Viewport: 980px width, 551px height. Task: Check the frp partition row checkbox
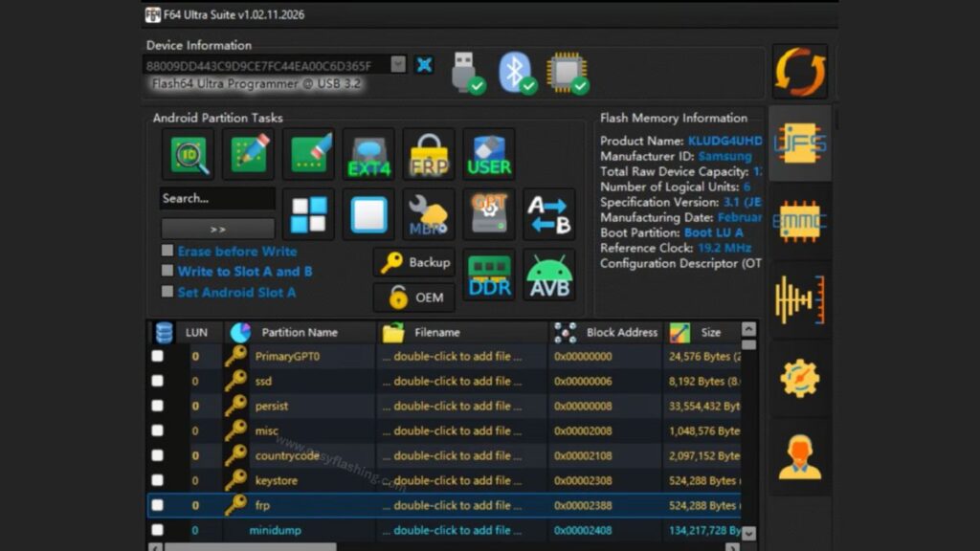coord(156,505)
